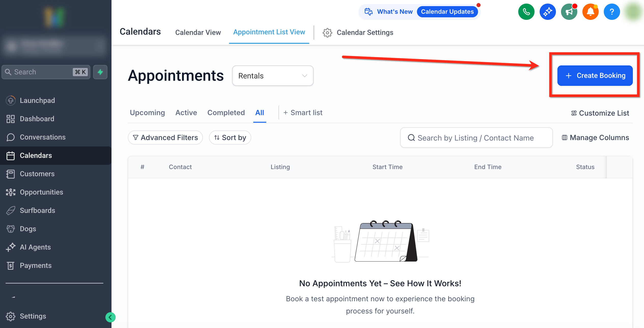Click the green phone dialer icon
The width and height of the screenshot is (644, 328).
[526, 12]
